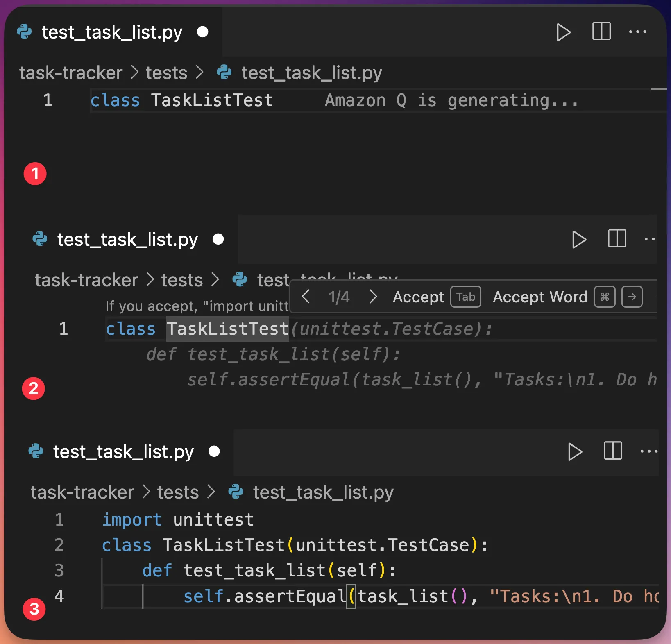The image size is (671, 644).
Task: Click the Tab key hint next to Accept
Action: click(x=466, y=297)
